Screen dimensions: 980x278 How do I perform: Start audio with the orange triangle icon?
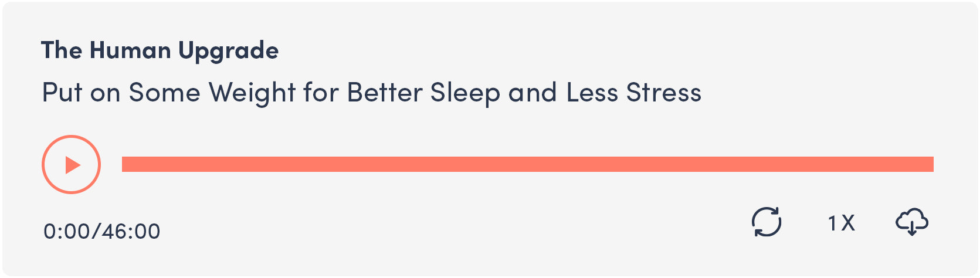[73, 165]
